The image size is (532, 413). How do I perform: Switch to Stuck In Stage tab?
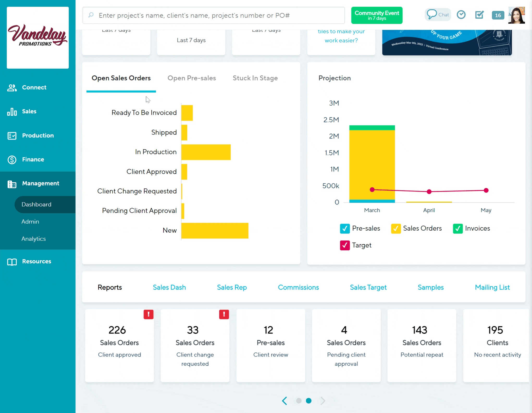tap(255, 78)
